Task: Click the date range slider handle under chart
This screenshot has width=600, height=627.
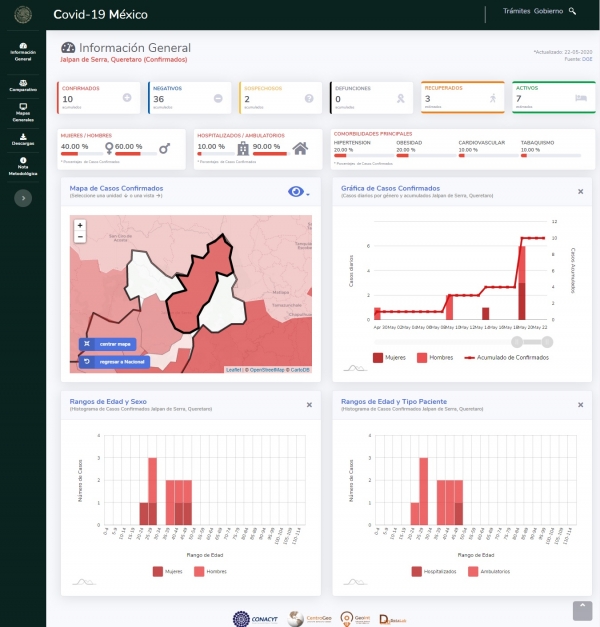Action: (517, 342)
